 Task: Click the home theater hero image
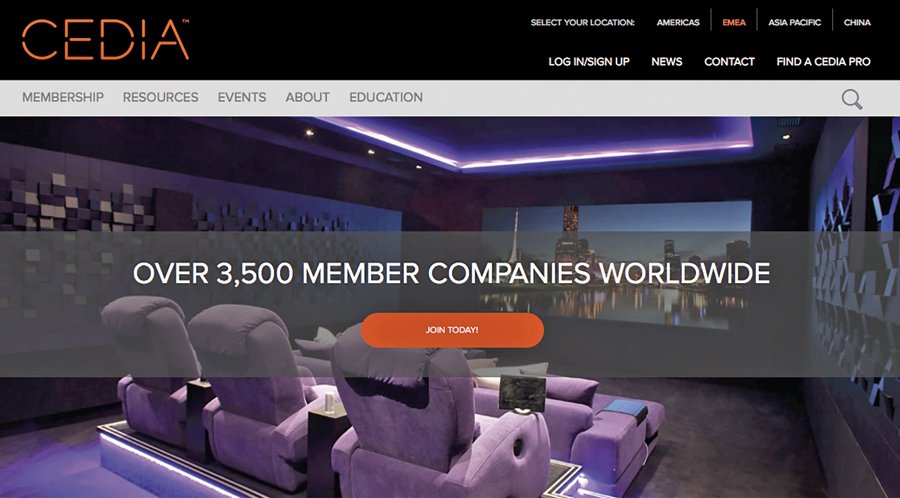pyautogui.click(x=450, y=308)
